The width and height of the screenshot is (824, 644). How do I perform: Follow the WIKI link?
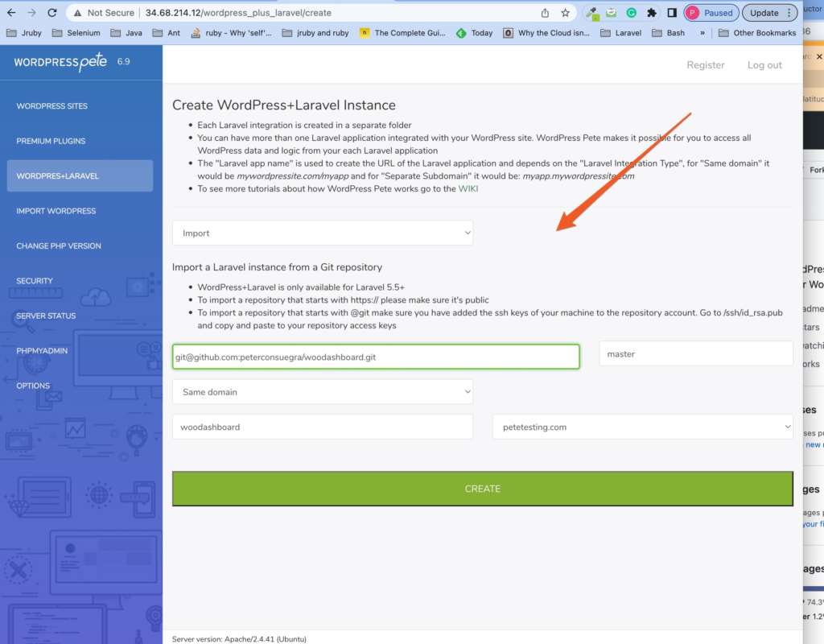[x=468, y=188]
